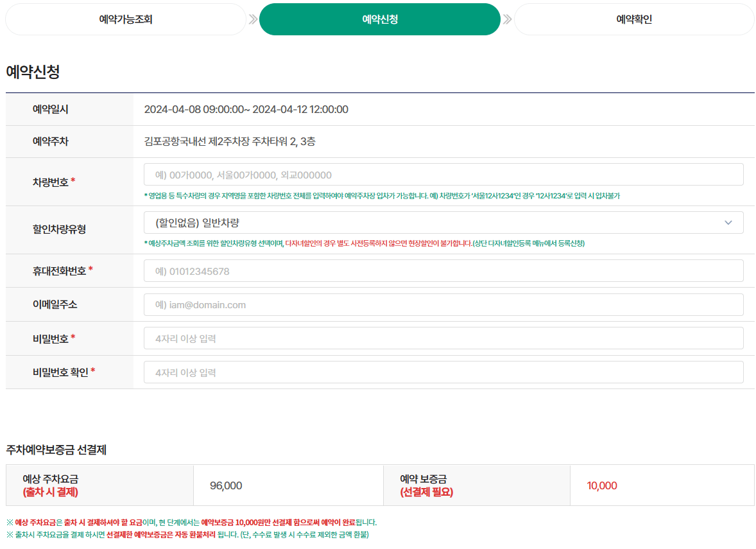The image size is (756, 549).
Task: Click the deposit amount 10,000
Action: [x=602, y=486]
